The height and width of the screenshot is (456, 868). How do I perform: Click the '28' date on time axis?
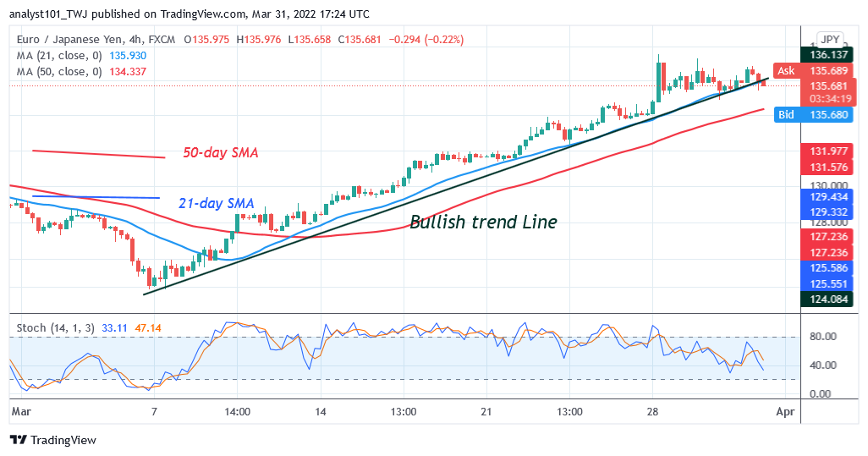pyautogui.click(x=652, y=412)
